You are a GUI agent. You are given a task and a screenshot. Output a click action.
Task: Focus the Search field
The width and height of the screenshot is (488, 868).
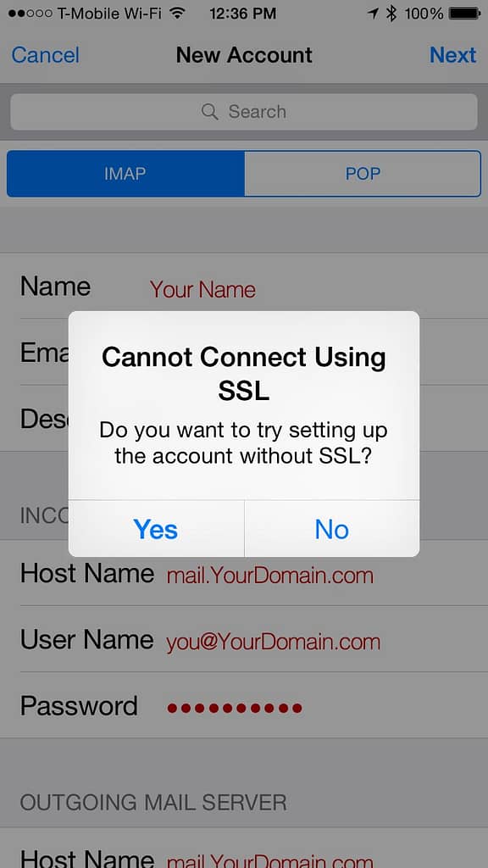tap(244, 112)
